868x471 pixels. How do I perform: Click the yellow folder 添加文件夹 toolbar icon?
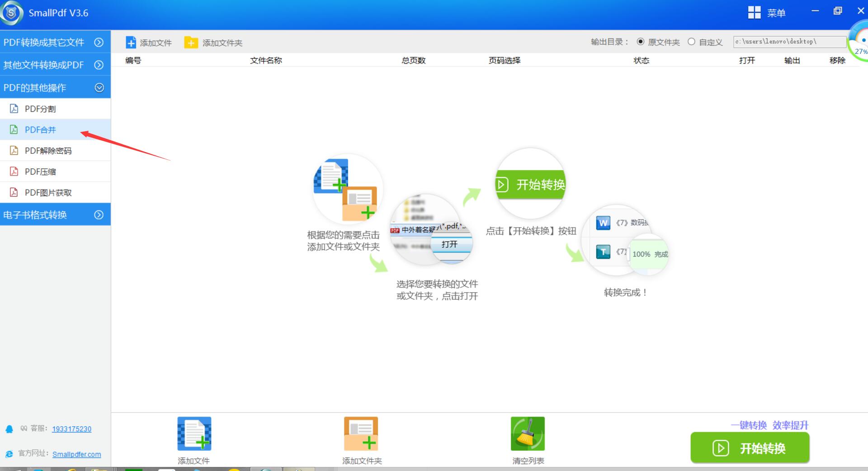point(191,43)
